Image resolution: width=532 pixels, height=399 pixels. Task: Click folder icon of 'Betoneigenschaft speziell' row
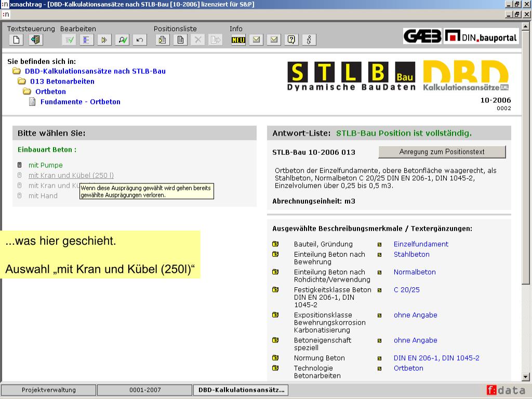click(x=275, y=340)
